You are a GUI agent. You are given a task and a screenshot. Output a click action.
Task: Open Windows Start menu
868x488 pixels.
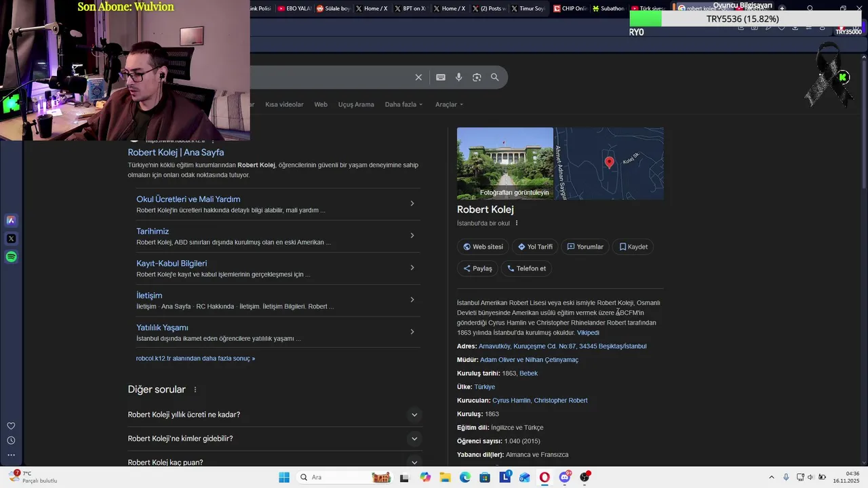pos(284,477)
